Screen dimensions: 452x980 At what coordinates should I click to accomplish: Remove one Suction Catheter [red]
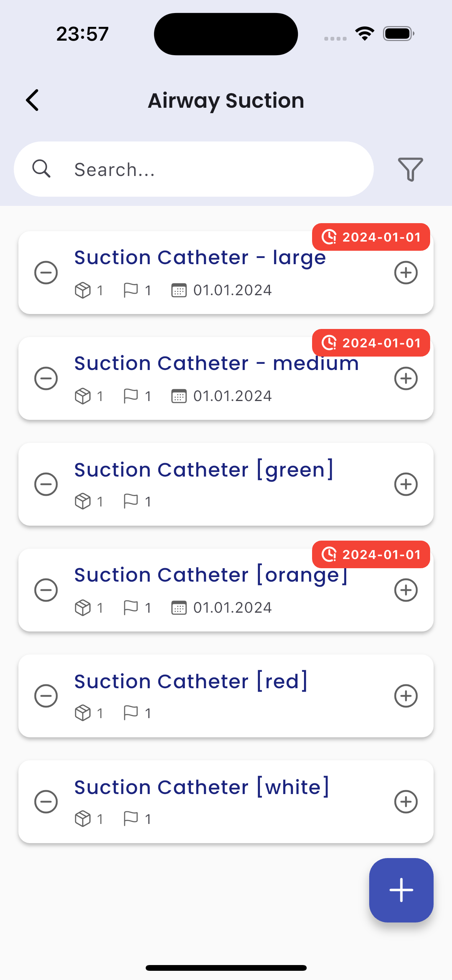click(x=46, y=696)
